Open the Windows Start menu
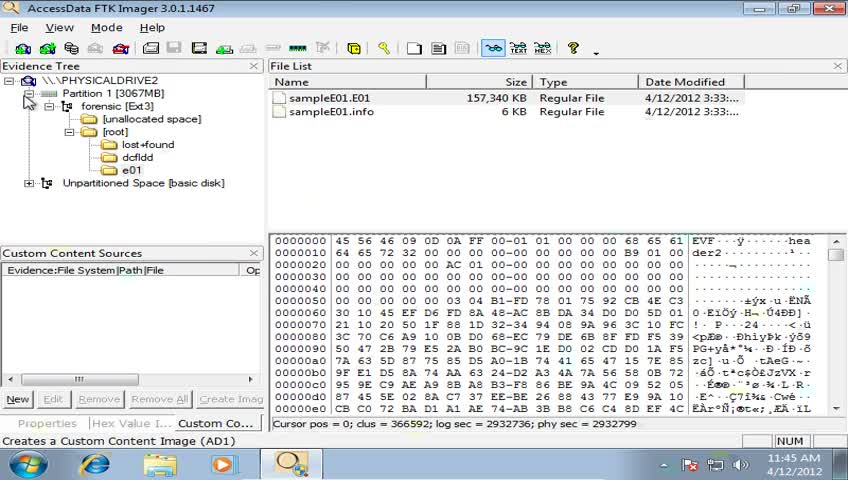 [28, 464]
